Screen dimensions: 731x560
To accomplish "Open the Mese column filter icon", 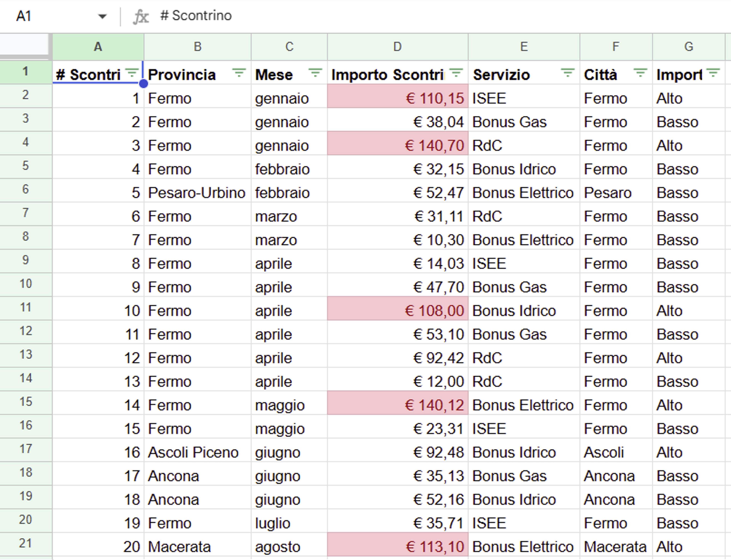I will click(x=315, y=73).
